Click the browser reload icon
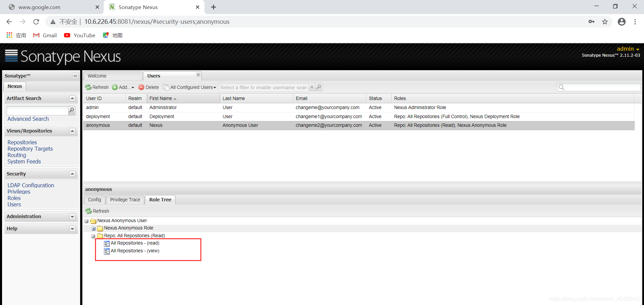Viewport: 644px width, 305px height. 36,22
